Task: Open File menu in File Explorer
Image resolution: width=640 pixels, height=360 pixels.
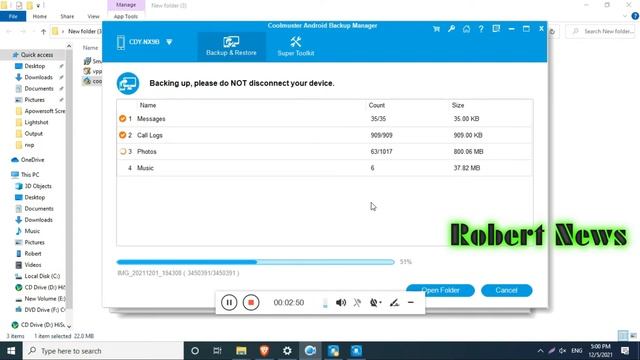Action: [13, 16]
